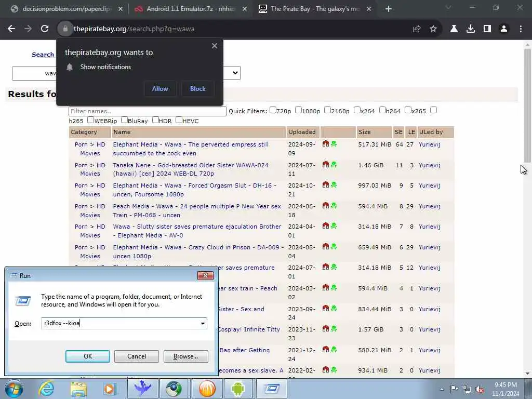Click the muted volume tray icon

click(480, 390)
